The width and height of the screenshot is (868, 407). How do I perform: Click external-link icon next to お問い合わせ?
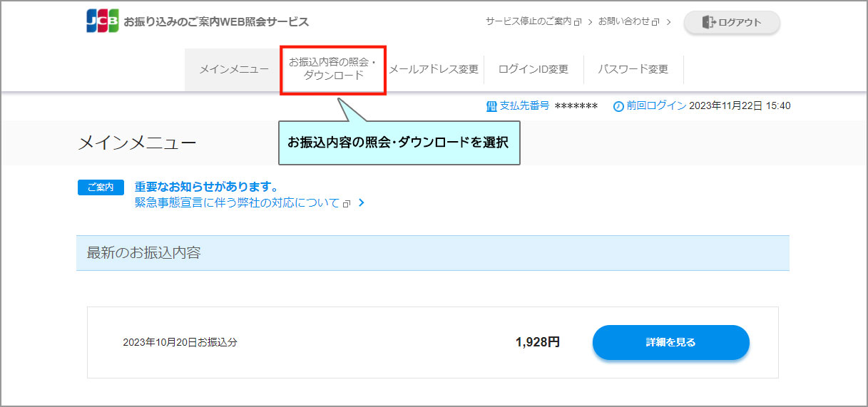pyautogui.click(x=656, y=22)
